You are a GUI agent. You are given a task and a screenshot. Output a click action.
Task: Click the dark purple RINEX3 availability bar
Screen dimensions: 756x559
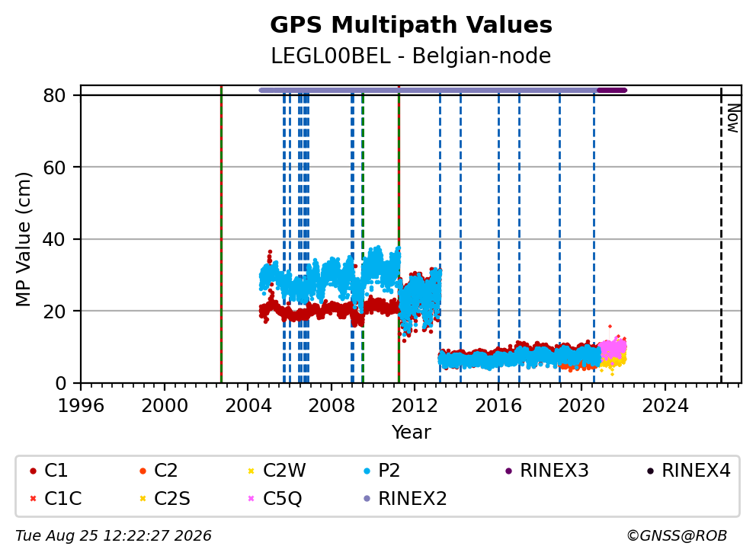click(612, 90)
